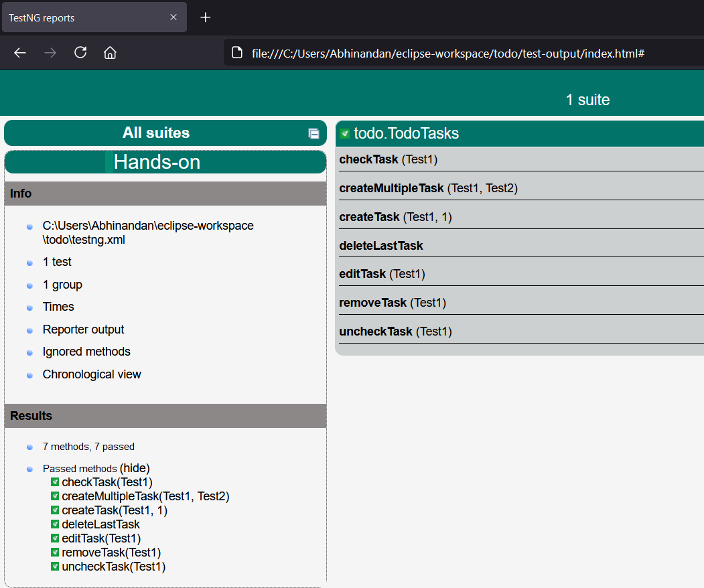The image size is (704, 588).
Task: Click green check icon next to uncheckTask(Test1)
Action: (55, 566)
